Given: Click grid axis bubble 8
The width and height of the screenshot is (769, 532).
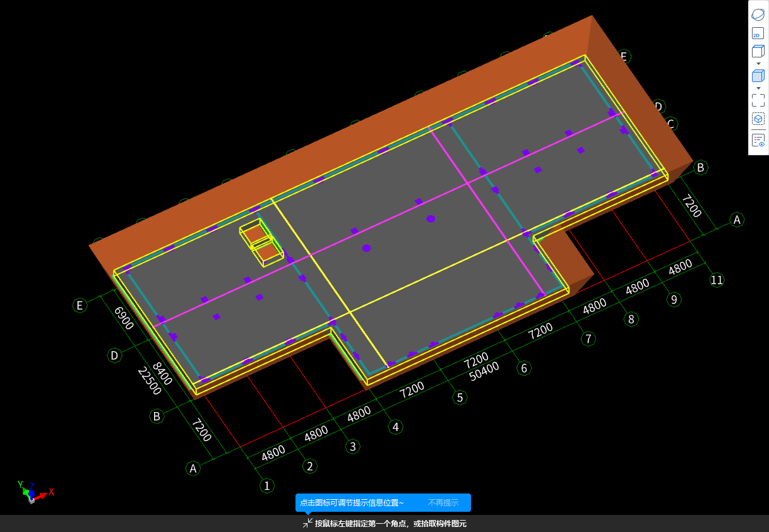Looking at the screenshot, I should [631, 319].
